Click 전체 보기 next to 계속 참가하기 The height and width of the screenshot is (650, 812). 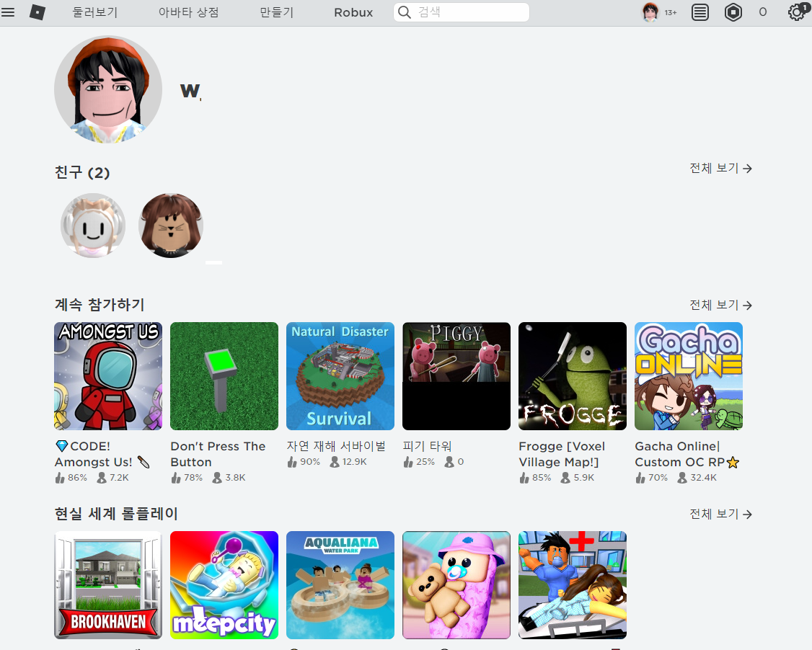[x=721, y=305]
